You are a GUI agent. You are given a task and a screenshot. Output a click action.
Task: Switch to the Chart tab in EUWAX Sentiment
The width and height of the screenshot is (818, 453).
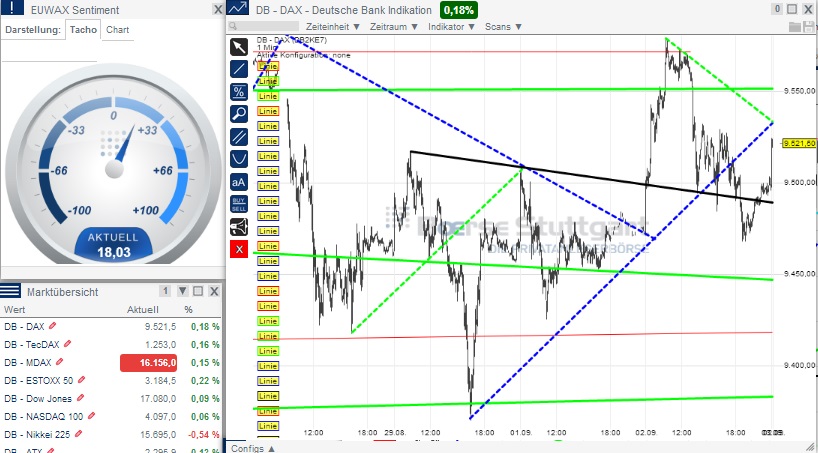click(x=117, y=30)
